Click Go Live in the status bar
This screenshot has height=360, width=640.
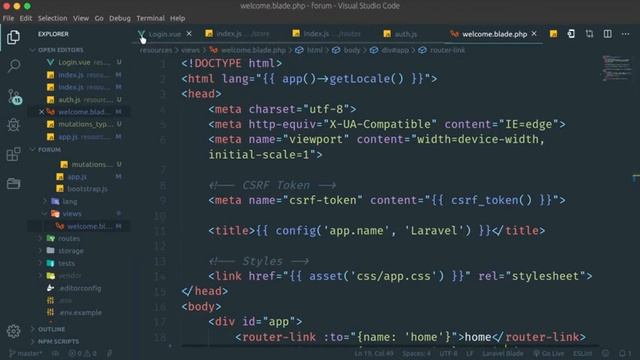click(548, 353)
